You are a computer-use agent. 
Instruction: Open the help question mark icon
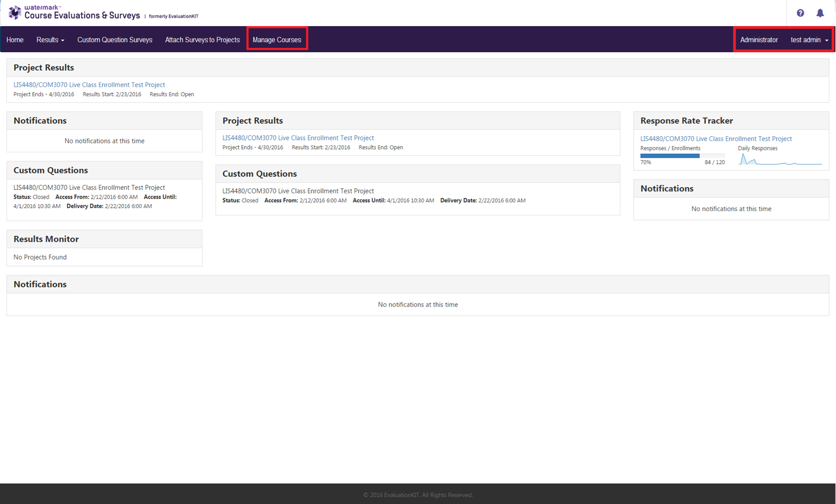[800, 13]
